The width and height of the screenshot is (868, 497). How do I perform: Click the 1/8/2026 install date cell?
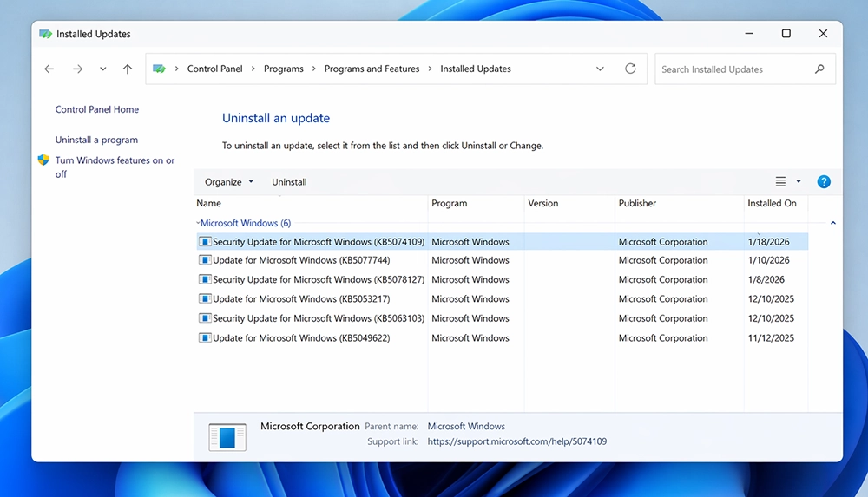(x=766, y=279)
